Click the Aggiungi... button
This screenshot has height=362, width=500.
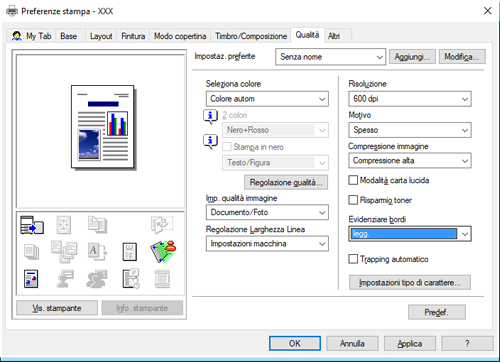(412, 57)
